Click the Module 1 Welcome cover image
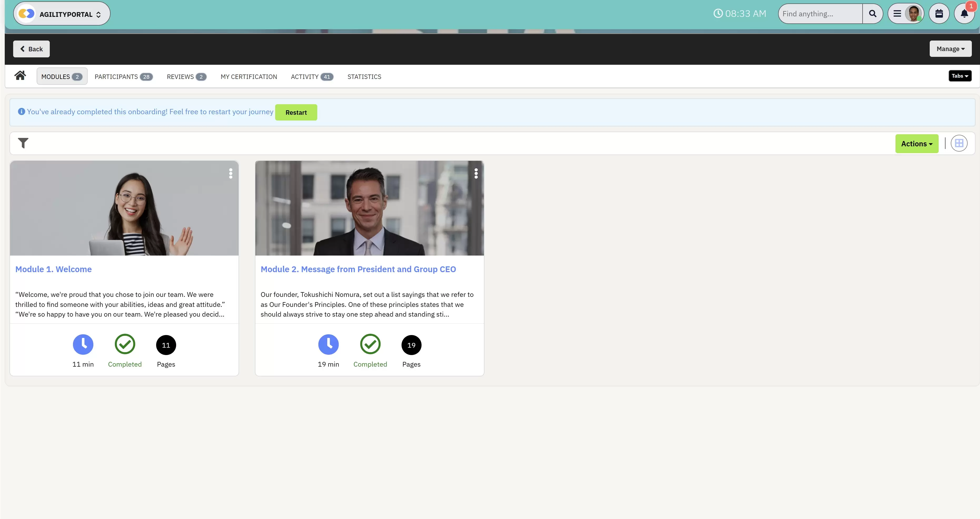 pos(124,208)
